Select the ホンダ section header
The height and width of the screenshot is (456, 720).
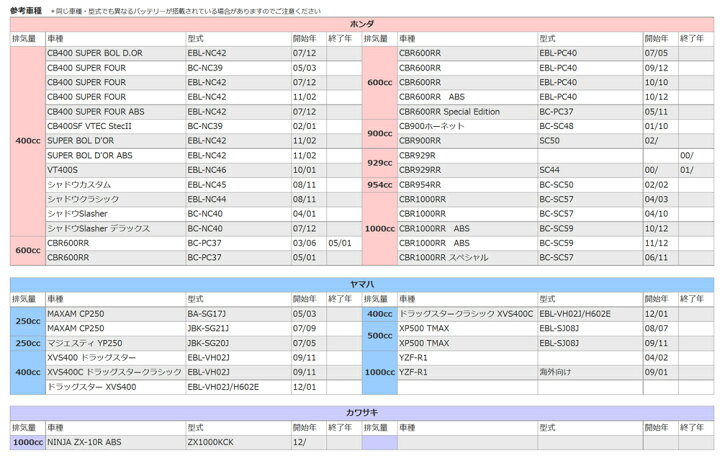362,24
